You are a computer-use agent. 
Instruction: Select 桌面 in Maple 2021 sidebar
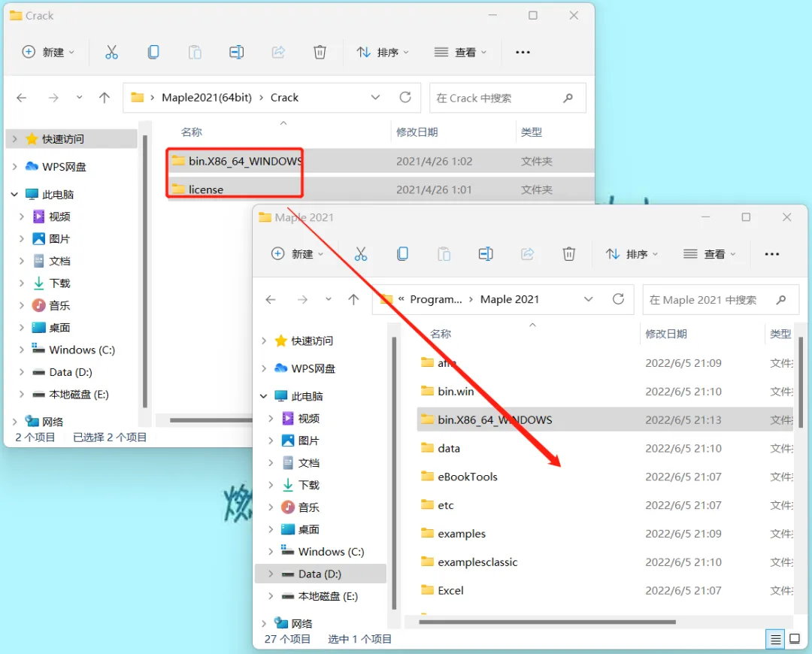click(x=309, y=530)
